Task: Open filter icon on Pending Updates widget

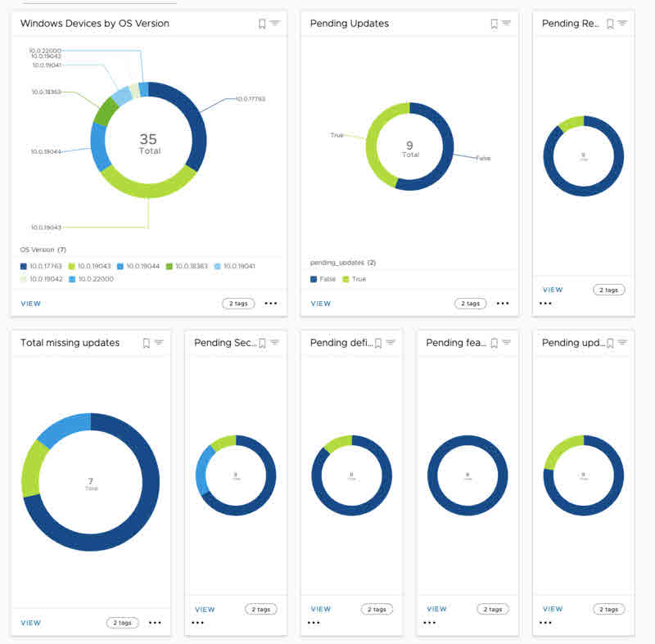Action: (506, 23)
